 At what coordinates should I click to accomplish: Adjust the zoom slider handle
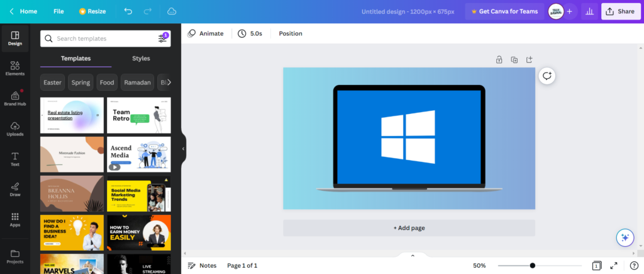pos(532,266)
